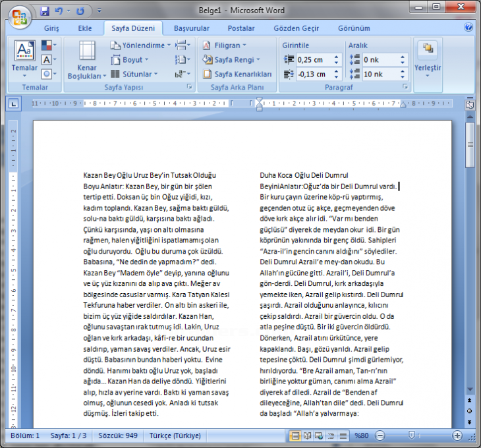This screenshot has height=448, width=481.
Task: Click scrollbar down arrow
Action: pos(470,389)
